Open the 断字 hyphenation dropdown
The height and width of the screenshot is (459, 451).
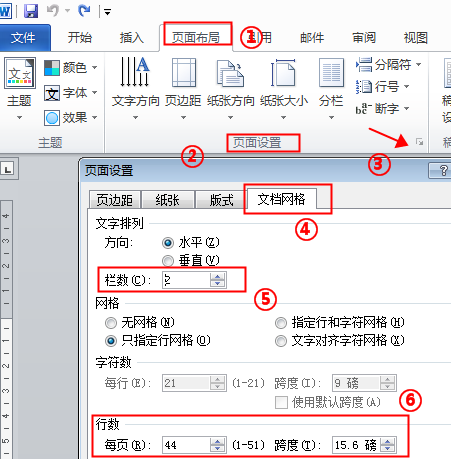coord(382,108)
